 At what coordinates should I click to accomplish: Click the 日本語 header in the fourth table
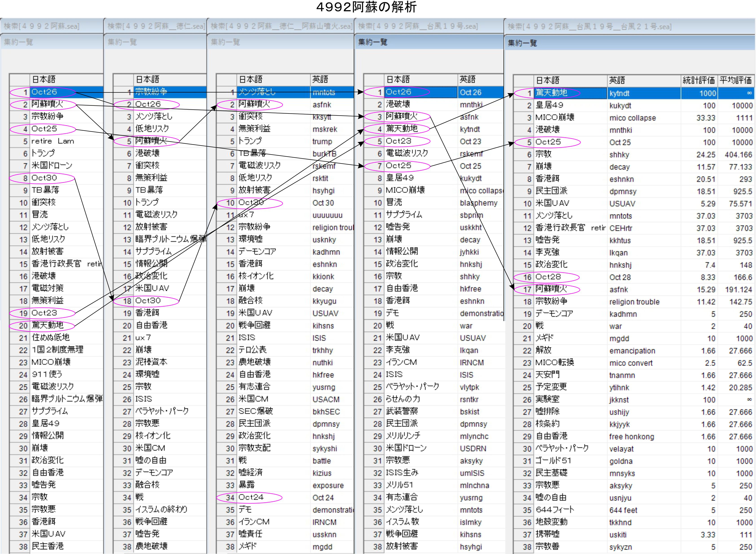point(398,79)
